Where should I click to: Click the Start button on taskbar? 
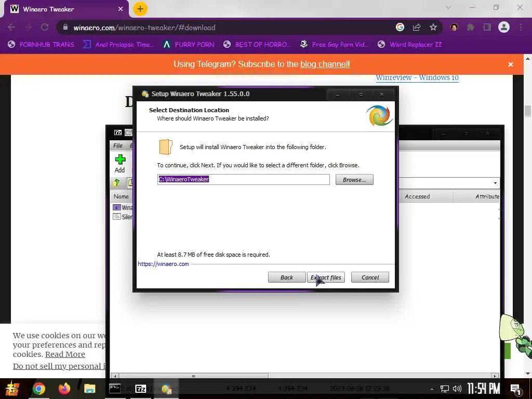pyautogui.click(x=12, y=389)
